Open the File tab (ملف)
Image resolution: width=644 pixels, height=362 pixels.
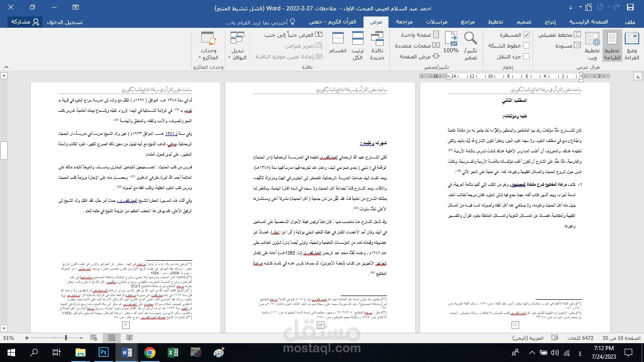630,22
